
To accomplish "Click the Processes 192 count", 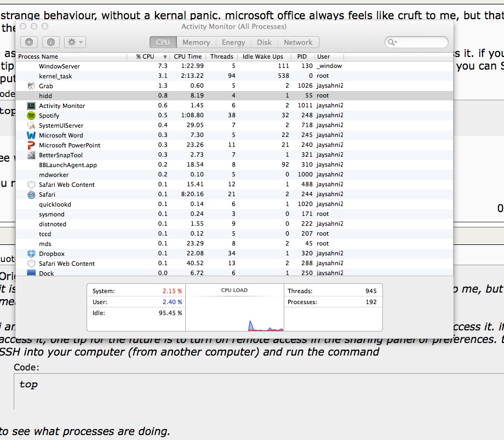I will [371, 302].
